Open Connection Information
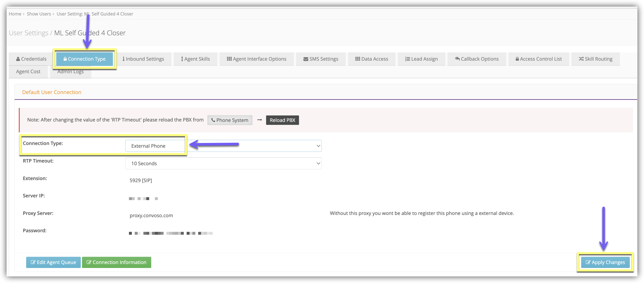 coord(116,262)
